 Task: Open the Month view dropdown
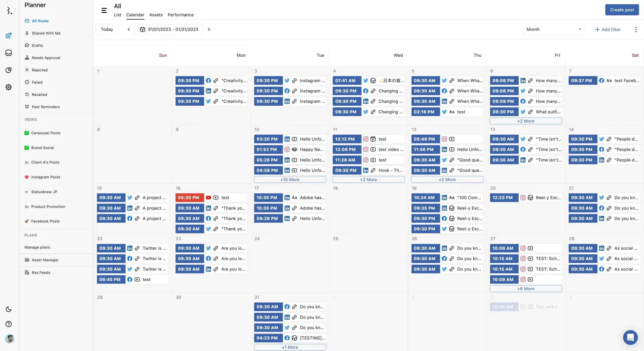pyautogui.click(x=553, y=29)
